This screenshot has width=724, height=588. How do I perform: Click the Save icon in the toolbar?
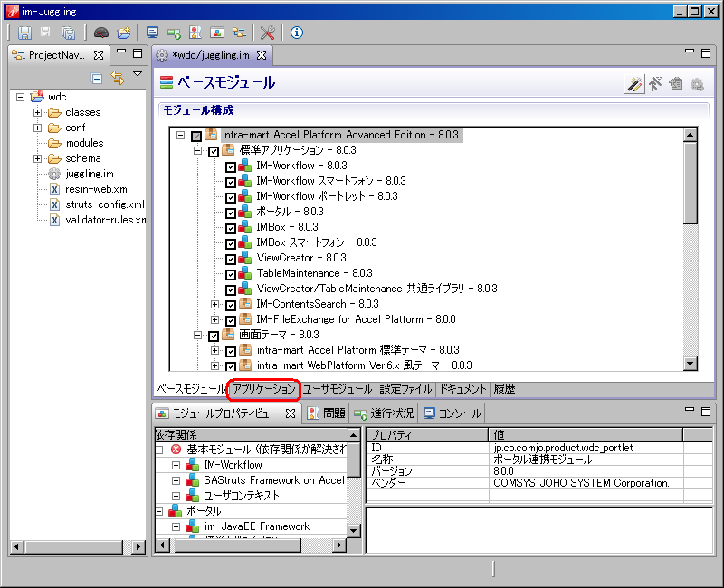click(x=24, y=33)
